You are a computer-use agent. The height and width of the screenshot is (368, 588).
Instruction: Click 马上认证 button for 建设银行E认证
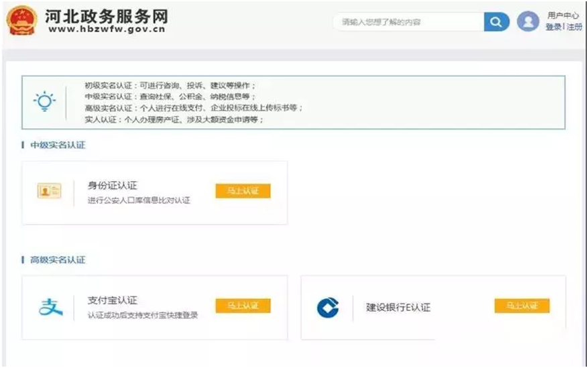(522, 306)
